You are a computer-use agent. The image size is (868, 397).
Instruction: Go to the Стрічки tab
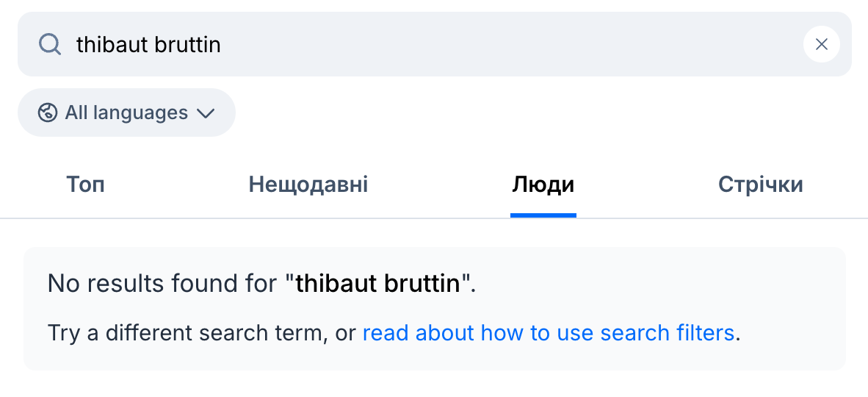[x=760, y=185]
